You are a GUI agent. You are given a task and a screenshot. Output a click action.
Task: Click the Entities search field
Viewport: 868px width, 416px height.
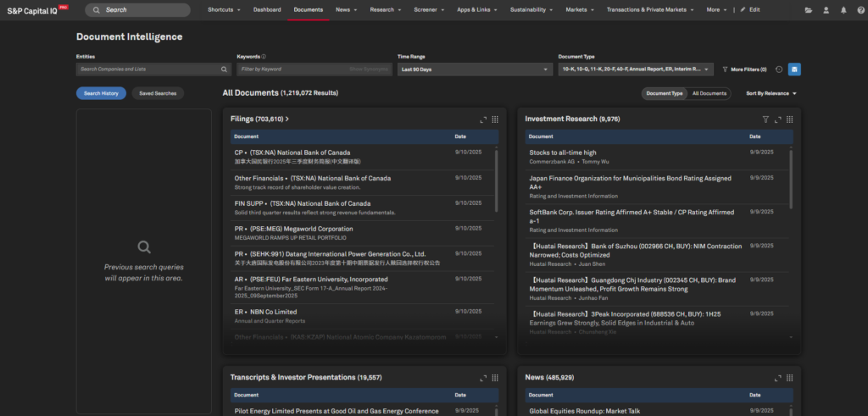click(x=148, y=69)
